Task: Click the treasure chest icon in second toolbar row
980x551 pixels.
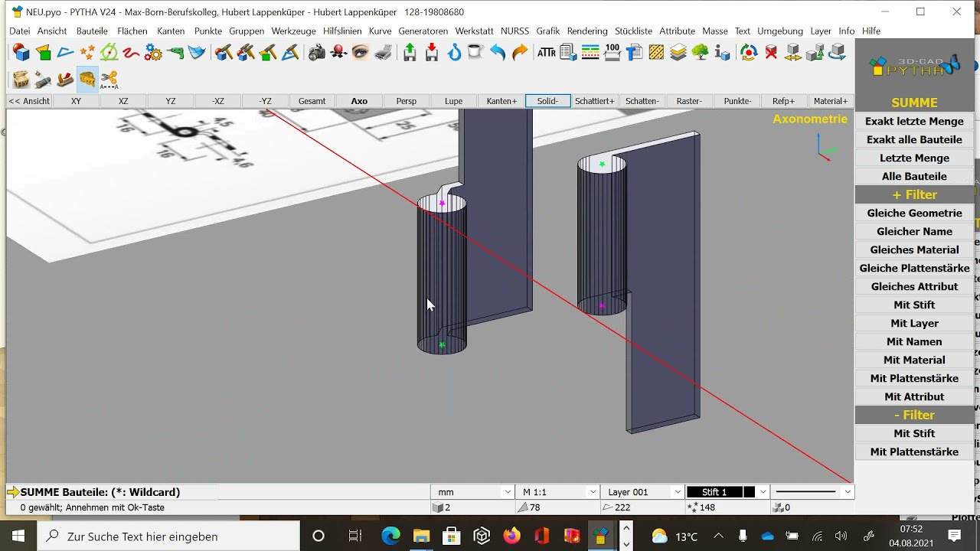Action: click(21, 79)
